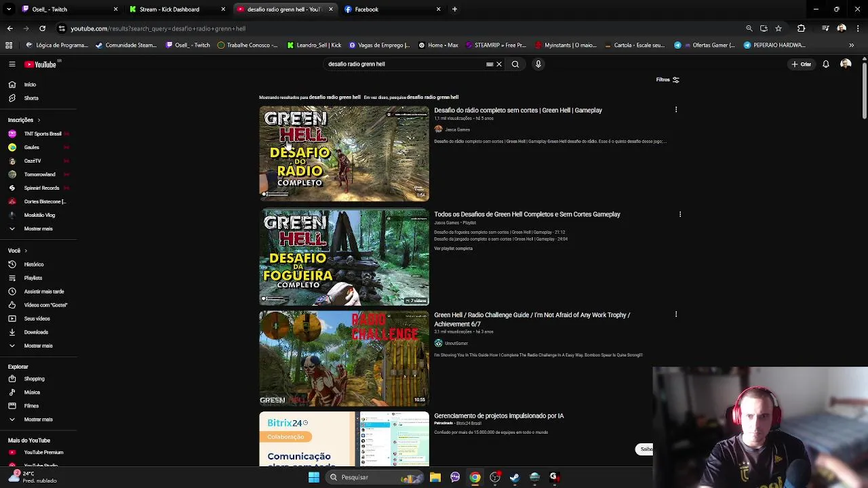
Task: Open the Windows Start menu
Action: tap(313, 477)
